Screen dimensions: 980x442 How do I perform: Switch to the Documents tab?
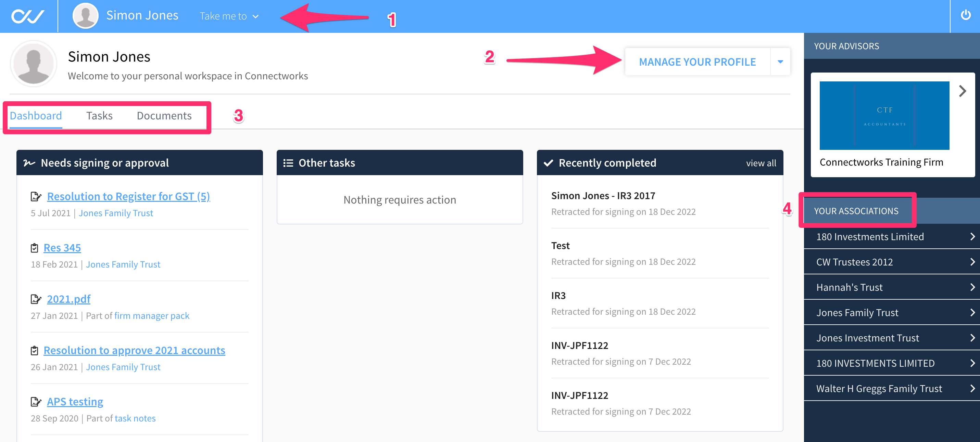pos(164,116)
